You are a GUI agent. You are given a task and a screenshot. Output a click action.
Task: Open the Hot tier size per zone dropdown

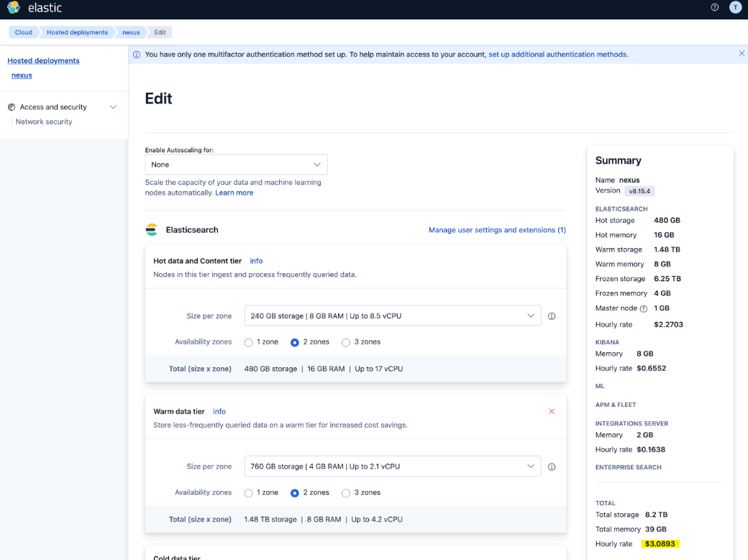pos(392,316)
